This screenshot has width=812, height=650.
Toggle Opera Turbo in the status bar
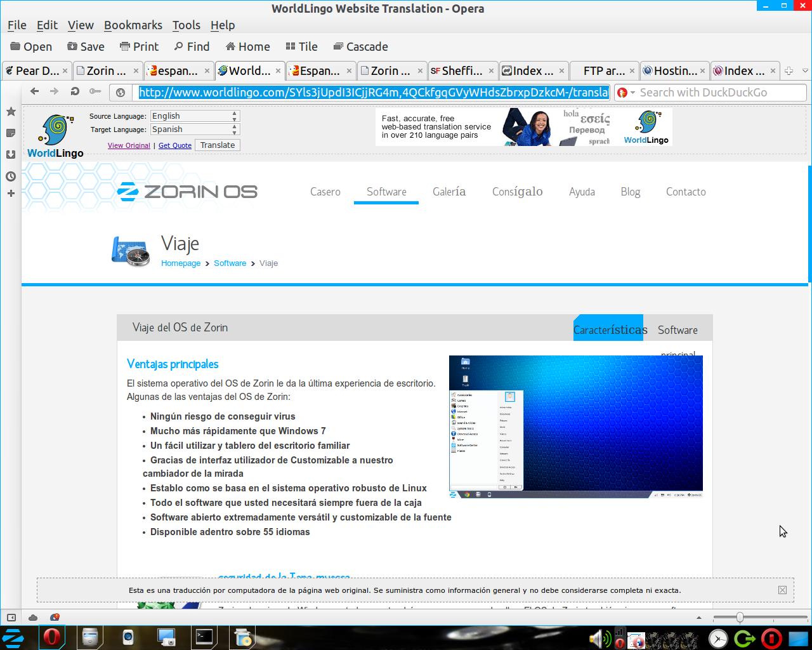[55, 618]
